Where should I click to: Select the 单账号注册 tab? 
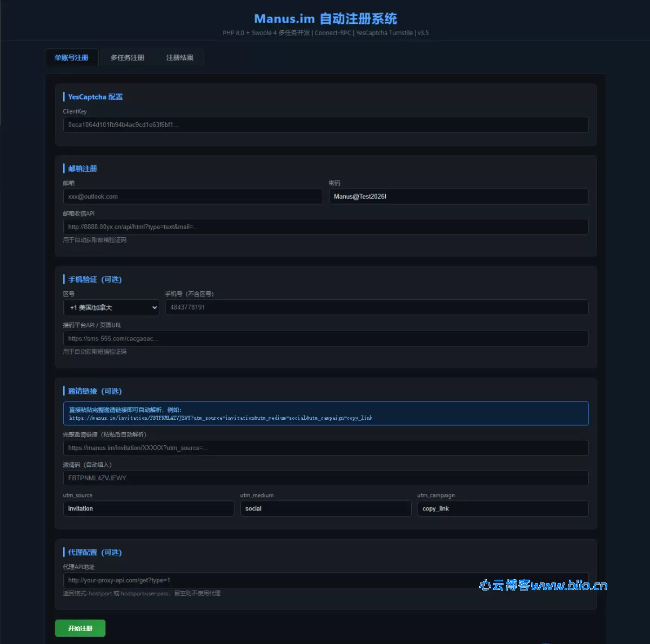71,57
